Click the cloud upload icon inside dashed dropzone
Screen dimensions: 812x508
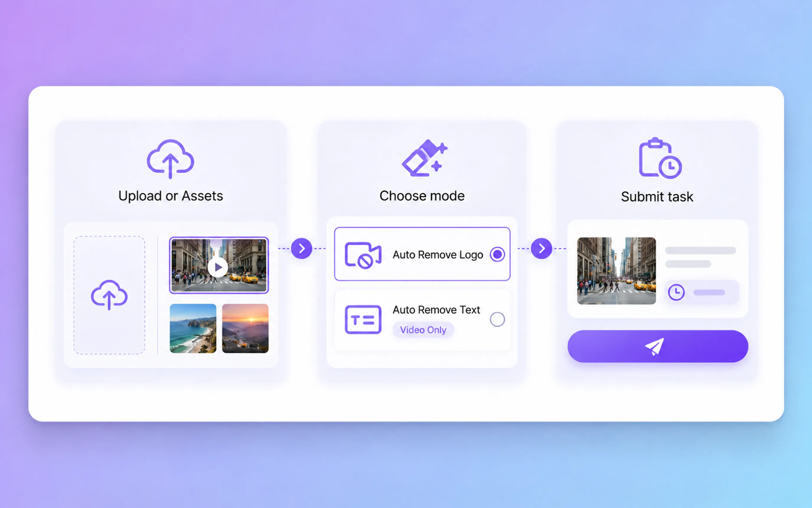pos(109,295)
